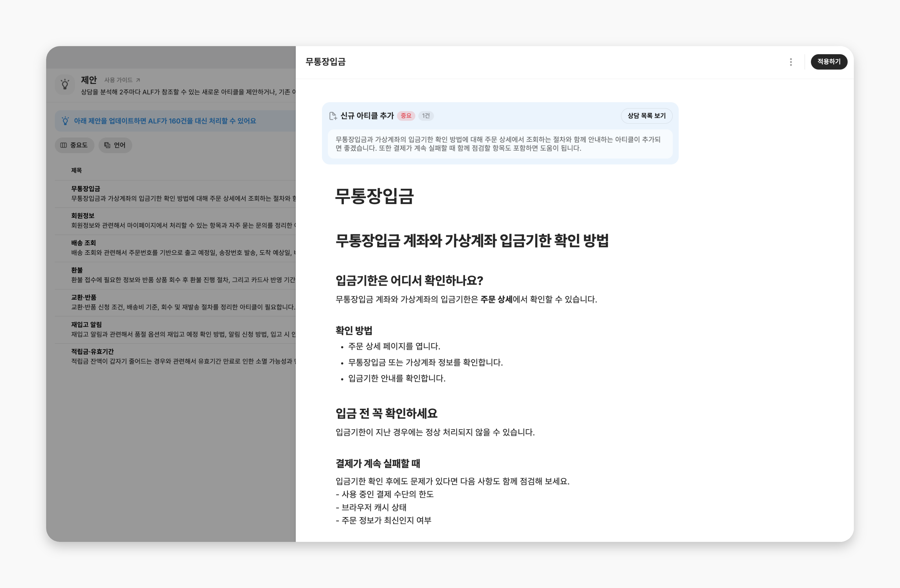Select the 재입고 알림 suggestion row
The width and height of the screenshot is (900, 588).
175,329
